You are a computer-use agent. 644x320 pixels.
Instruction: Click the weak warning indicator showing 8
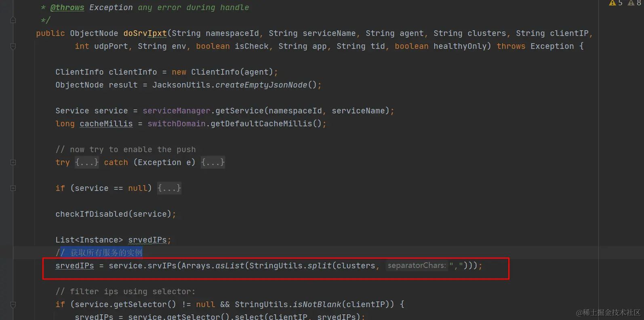point(634,3)
